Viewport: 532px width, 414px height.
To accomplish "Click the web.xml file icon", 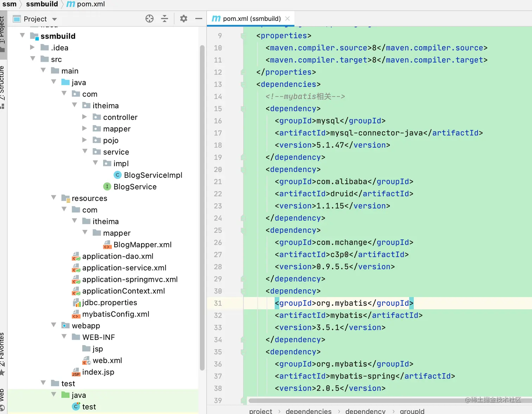I will [x=87, y=361].
